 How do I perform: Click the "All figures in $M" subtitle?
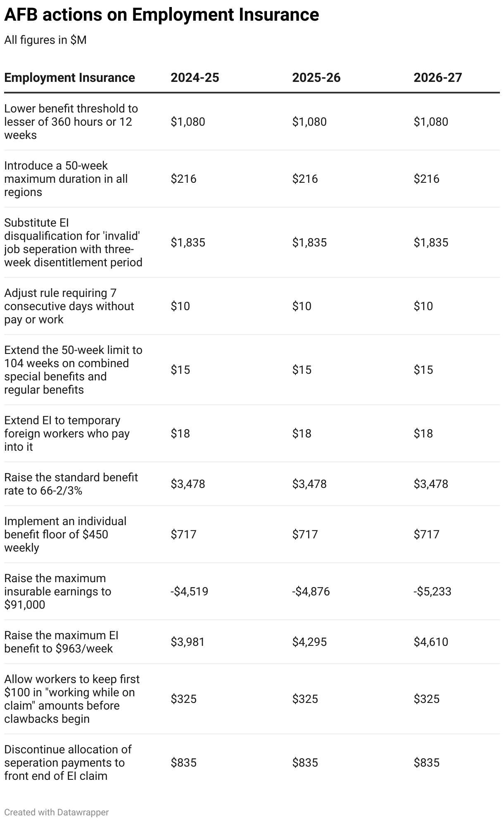(45, 40)
